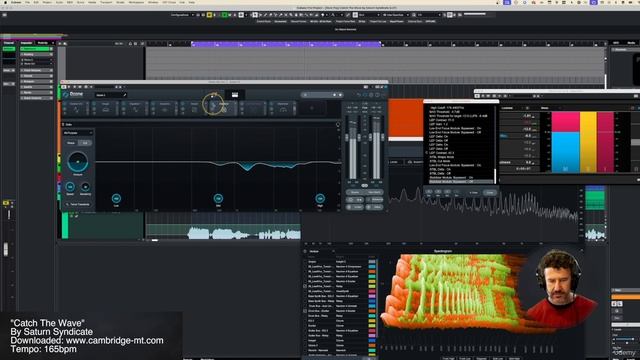640x360 pixels.
Task: Click the button left of Close in popup
Action: 473,192
